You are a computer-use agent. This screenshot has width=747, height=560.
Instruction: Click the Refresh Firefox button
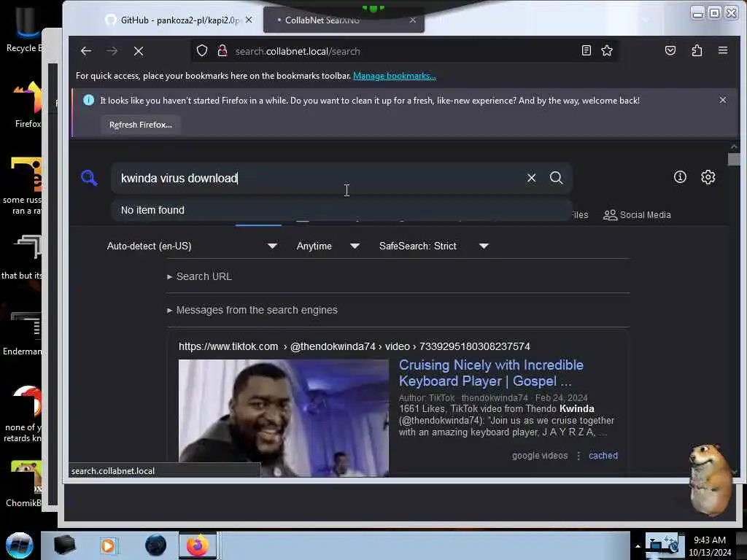[141, 125]
